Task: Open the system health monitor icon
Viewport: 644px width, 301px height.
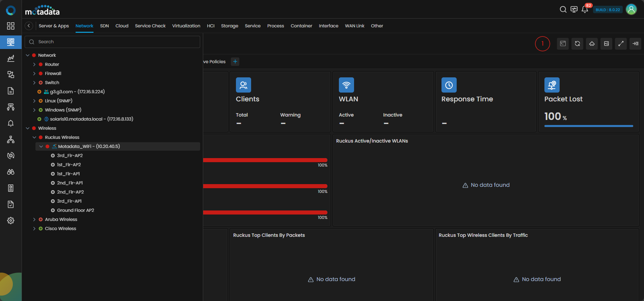Action: pyautogui.click(x=574, y=9)
